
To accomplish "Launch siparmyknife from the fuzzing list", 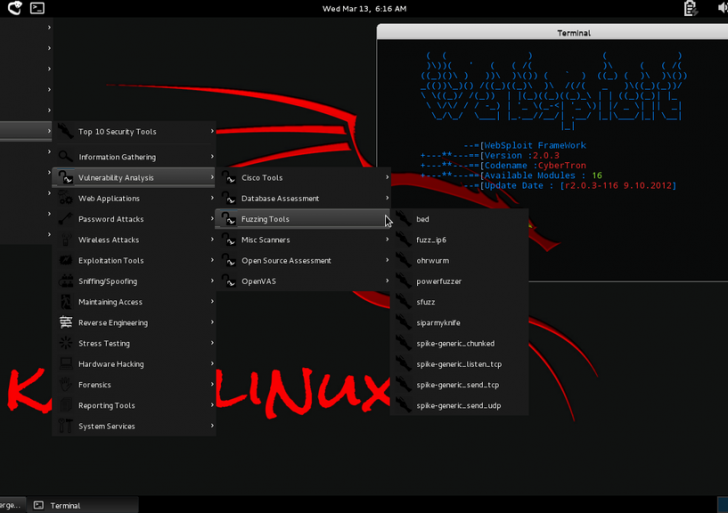I will (441, 323).
